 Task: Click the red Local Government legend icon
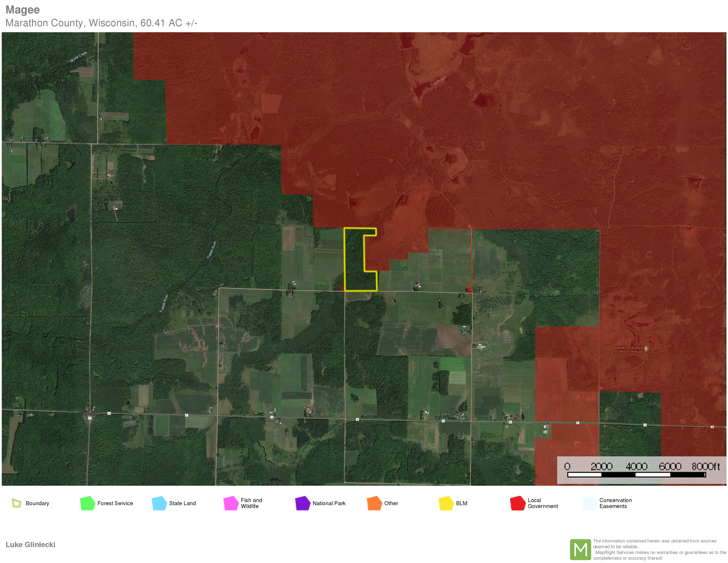click(x=517, y=503)
